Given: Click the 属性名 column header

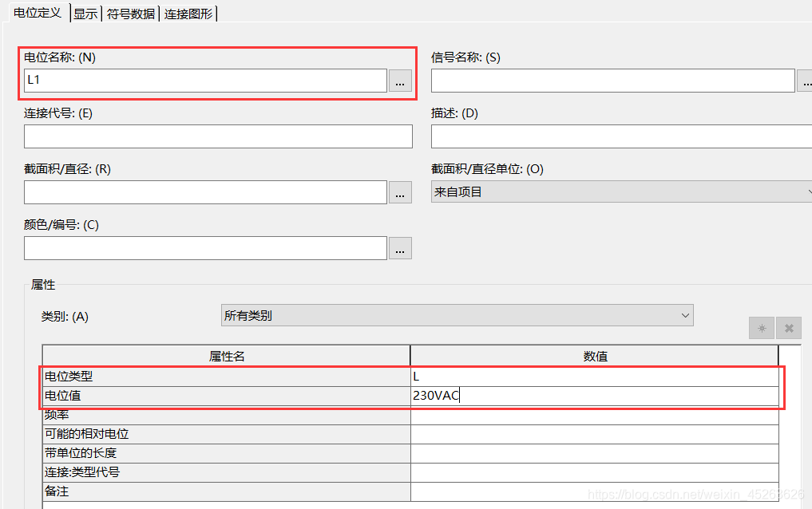Looking at the screenshot, I should pyautogui.click(x=227, y=357).
